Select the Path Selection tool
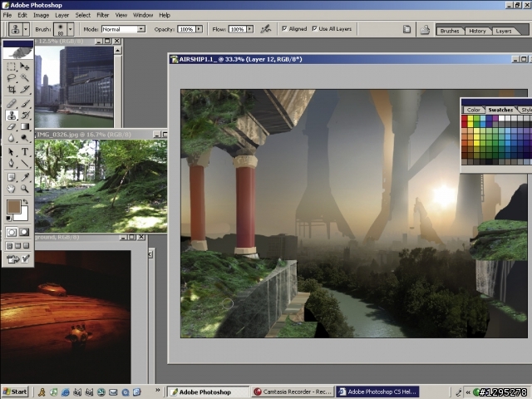This screenshot has width=532, height=399. tap(11, 151)
